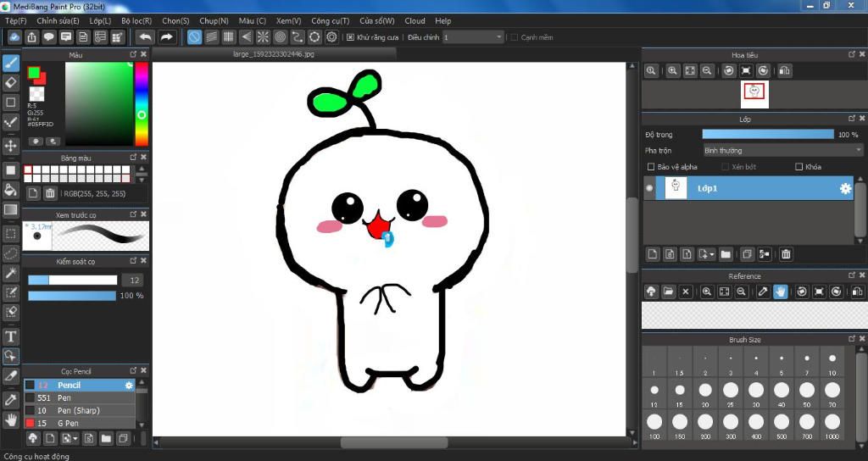Enable radial snap guide
This screenshot has height=461, width=868.
[263, 37]
